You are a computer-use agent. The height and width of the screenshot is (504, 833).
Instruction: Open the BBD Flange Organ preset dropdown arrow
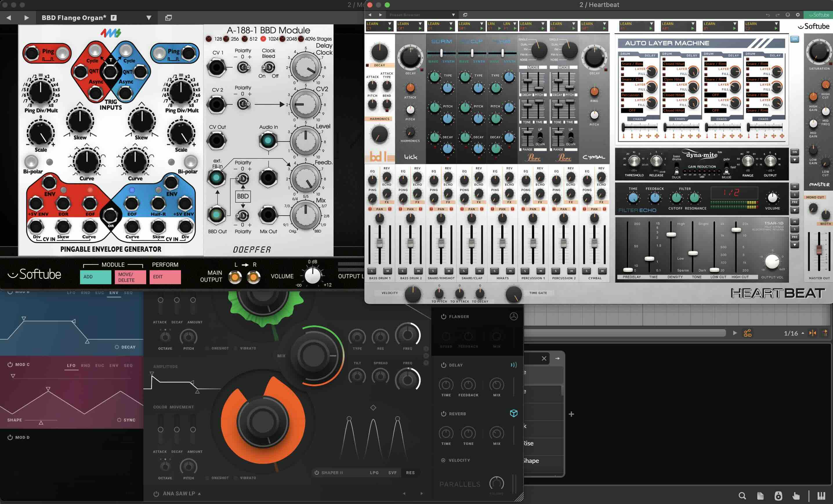click(149, 18)
